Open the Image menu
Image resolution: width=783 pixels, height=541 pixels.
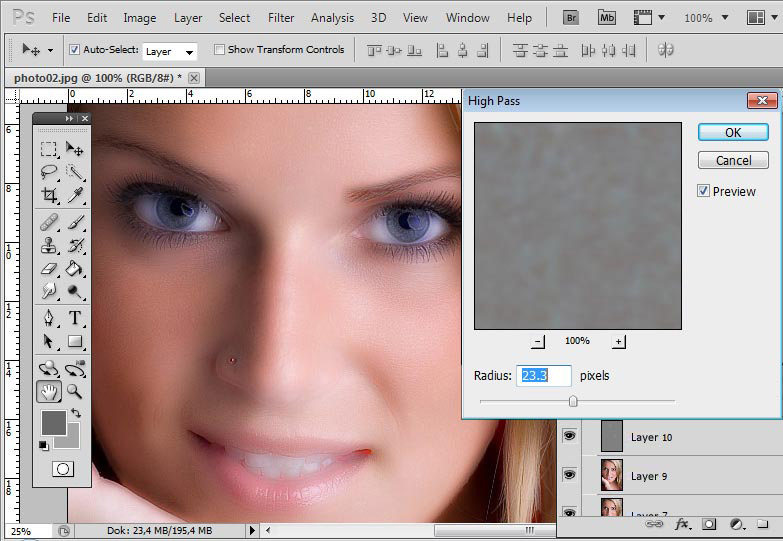point(139,18)
